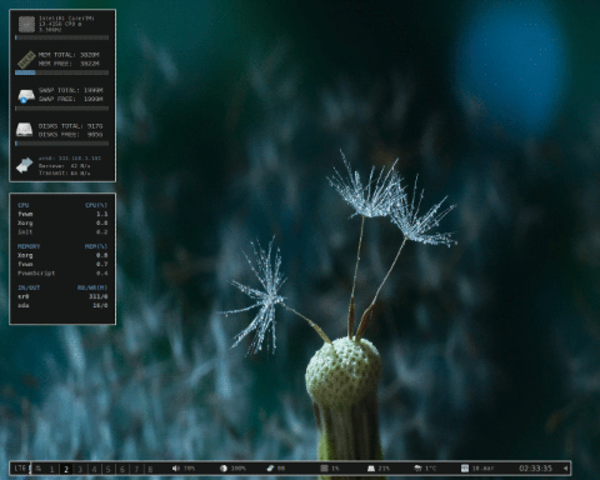Viewport: 600px width, 480px height.
Task: Switch to workspace 3
Action: coord(80,469)
